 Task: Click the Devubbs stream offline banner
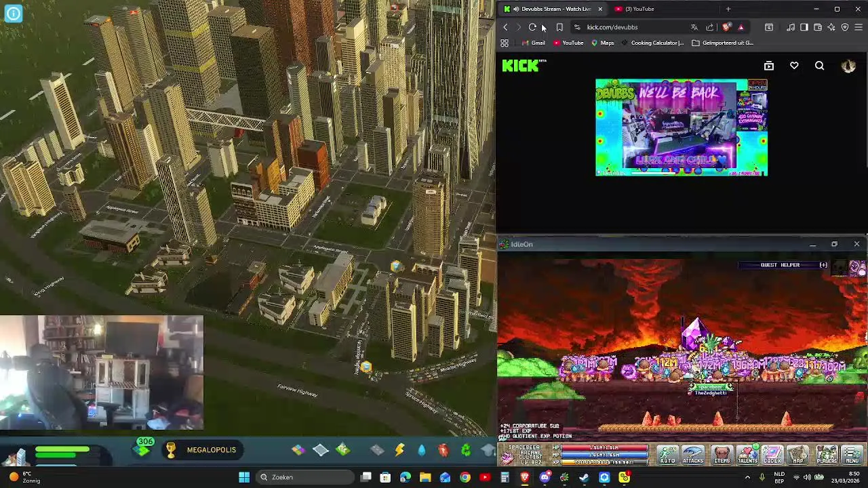tap(682, 127)
